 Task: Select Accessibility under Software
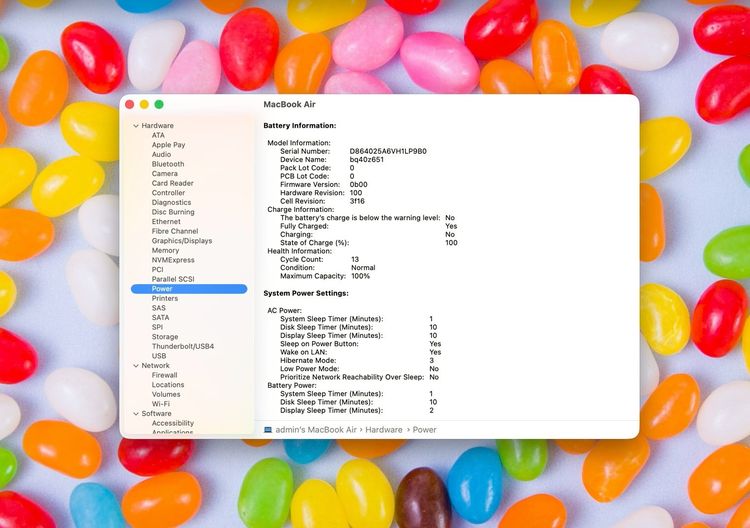pyautogui.click(x=173, y=423)
